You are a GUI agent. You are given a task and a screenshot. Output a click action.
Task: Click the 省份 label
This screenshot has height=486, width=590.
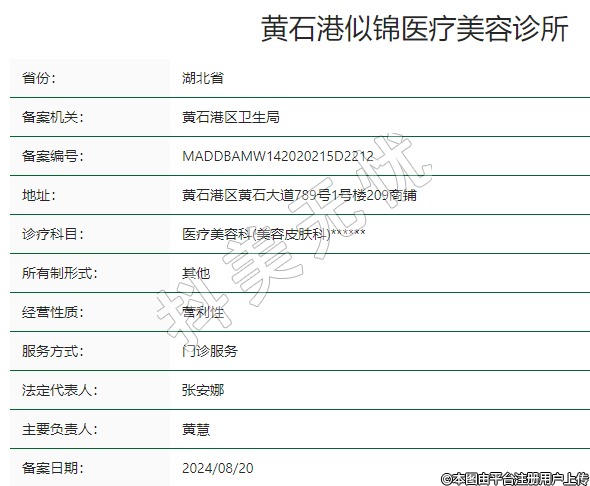39,78
